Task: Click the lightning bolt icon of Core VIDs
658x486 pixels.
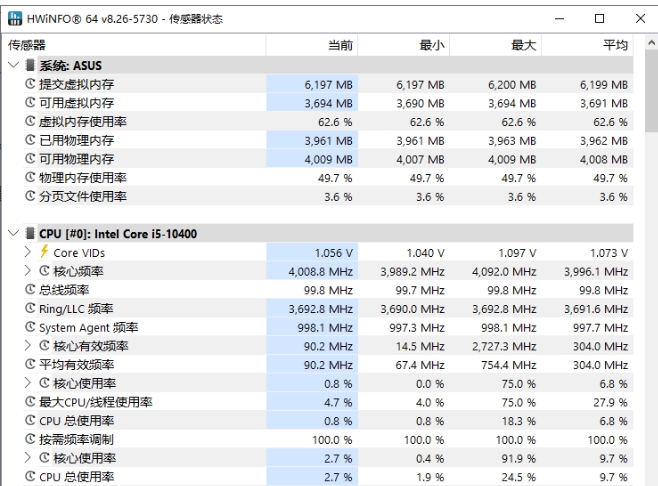Action: coord(44,251)
